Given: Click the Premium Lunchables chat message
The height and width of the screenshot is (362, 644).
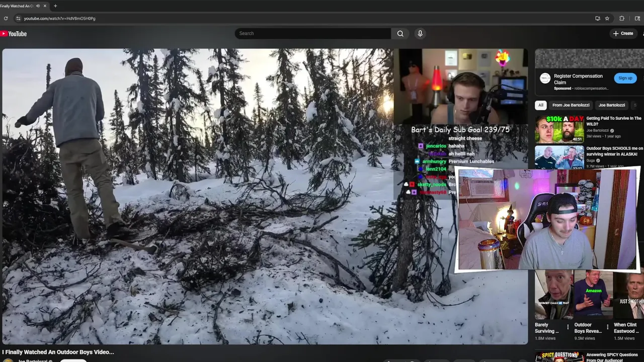Looking at the screenshot, I should (x=471, y=161).
